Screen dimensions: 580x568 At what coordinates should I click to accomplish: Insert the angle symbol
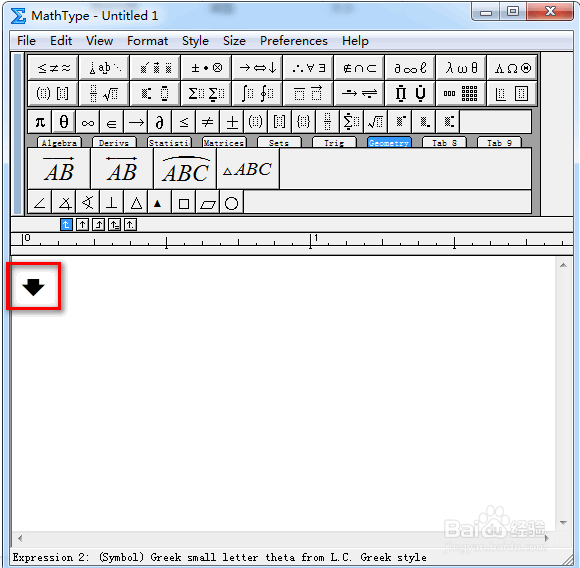pos(40,202)
